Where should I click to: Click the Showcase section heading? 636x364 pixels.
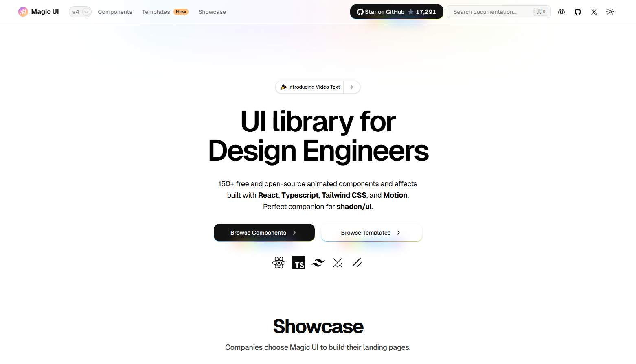pos(318,326)
